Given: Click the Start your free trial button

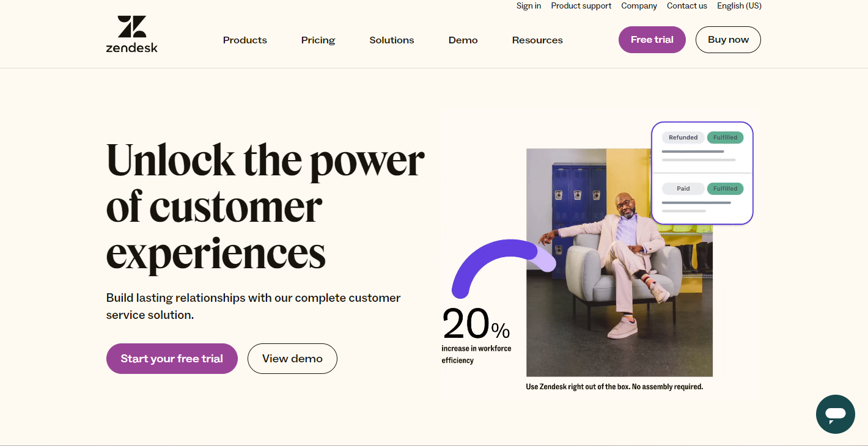Looking at the screenshot, I should (172, 359).
